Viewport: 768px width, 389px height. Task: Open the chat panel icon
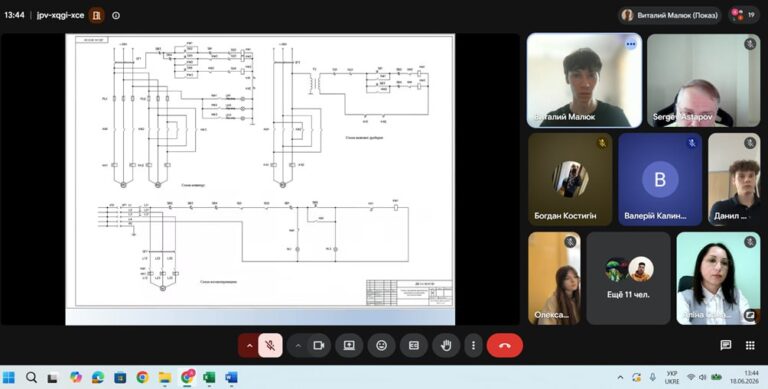pyautogui.click(x=726, y=345)
